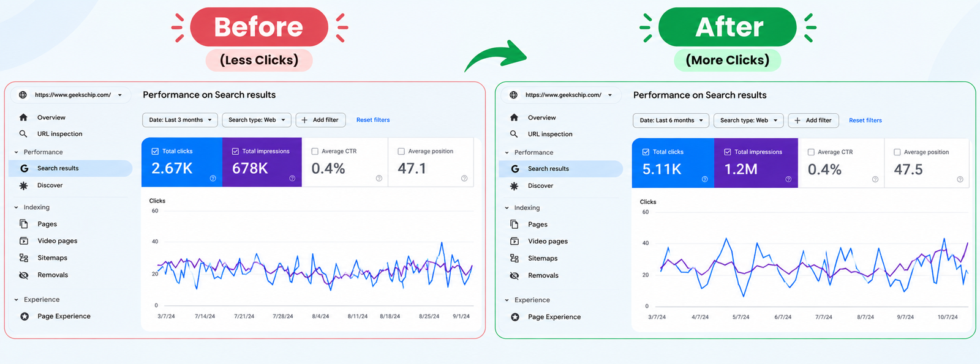Click Removals crossed-eye icon in After panel
The width and height of the screenshot is (980, 364).
pos(514,276)
